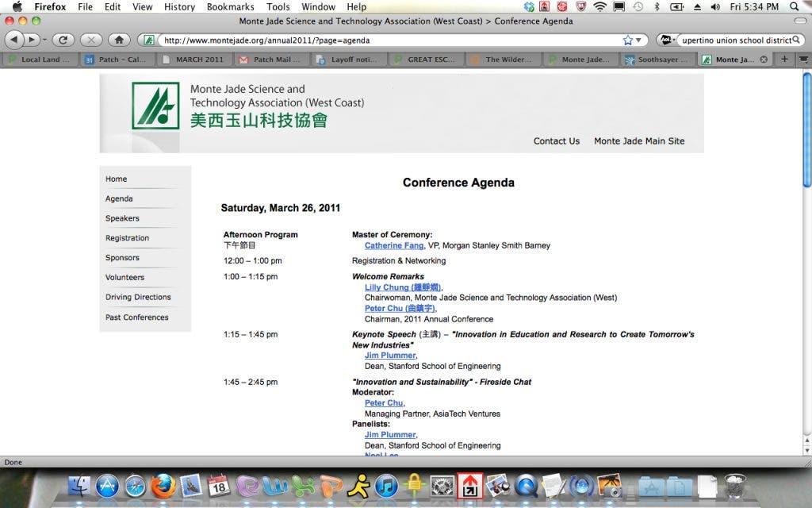Open the Tools menu
The width and height of the screenshot is (812, 508).
click(x=278, y=6)
